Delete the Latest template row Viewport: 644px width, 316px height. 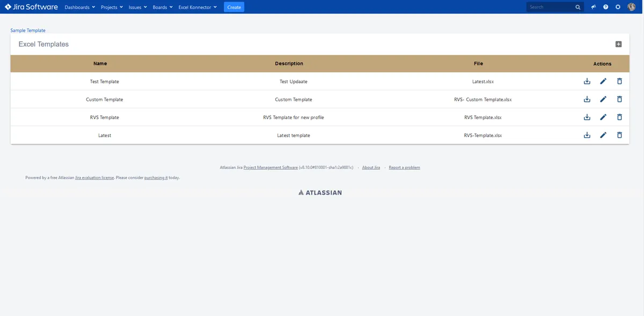point(619,135)
